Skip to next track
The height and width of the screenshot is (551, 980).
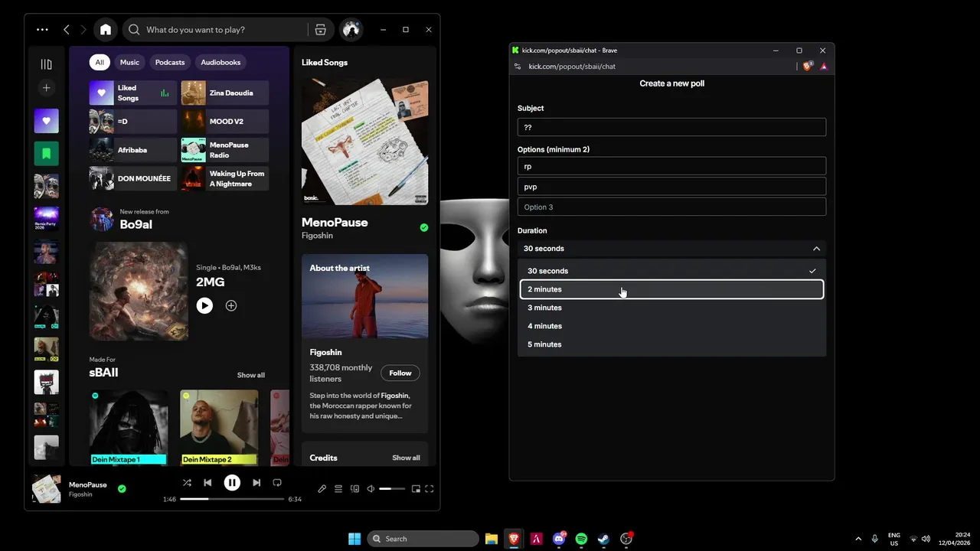(x=256, y=483)
